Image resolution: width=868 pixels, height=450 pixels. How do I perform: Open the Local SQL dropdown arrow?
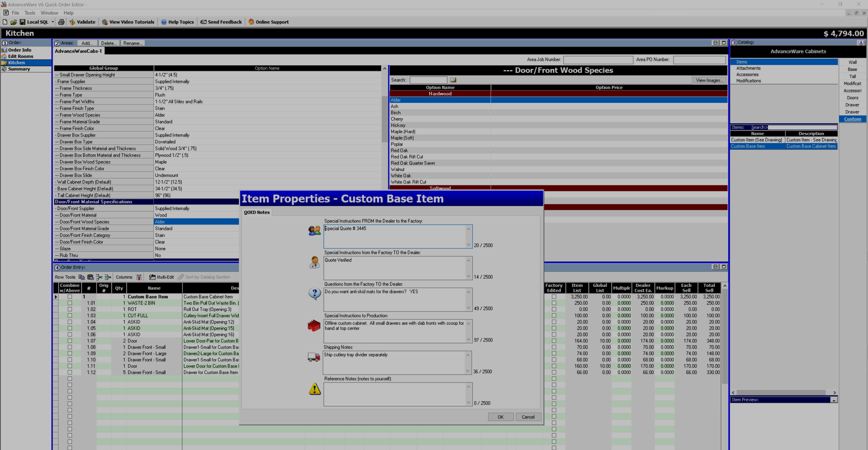tap(53, 22)
